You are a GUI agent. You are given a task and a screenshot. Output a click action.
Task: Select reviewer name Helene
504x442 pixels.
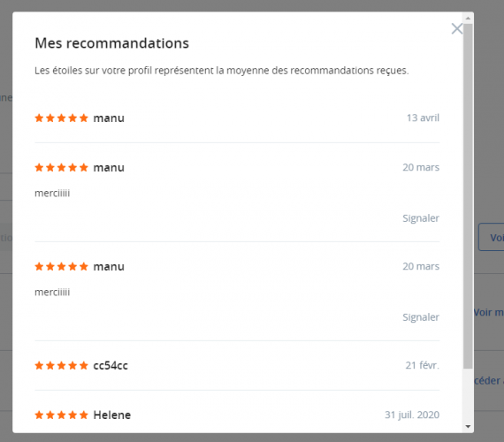[112, 415]
